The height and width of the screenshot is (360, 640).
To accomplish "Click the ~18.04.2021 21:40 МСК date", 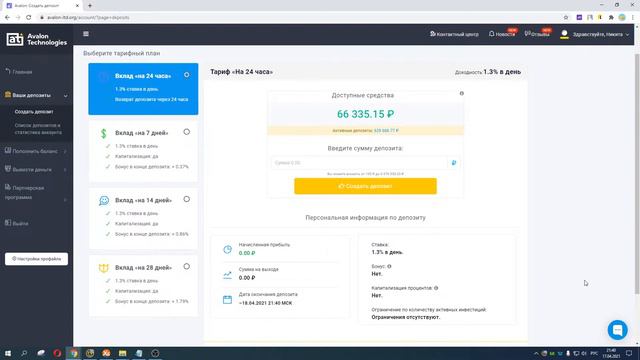I will tap(265, 303).
